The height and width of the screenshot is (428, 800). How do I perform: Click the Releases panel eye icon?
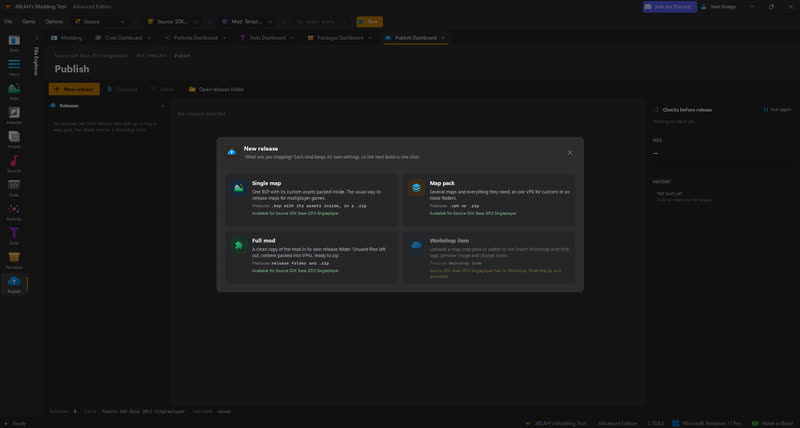coord(53,106)
